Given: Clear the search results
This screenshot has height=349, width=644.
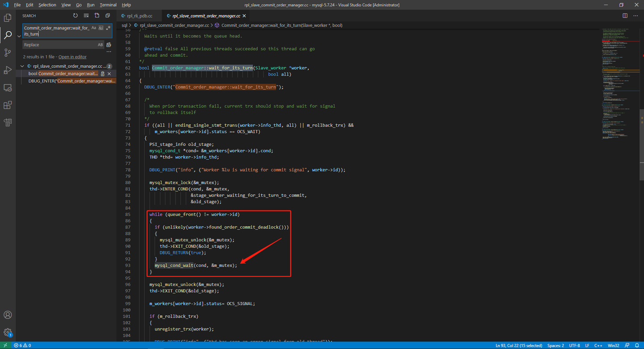Looking at the screenshot, I should 86,16.
